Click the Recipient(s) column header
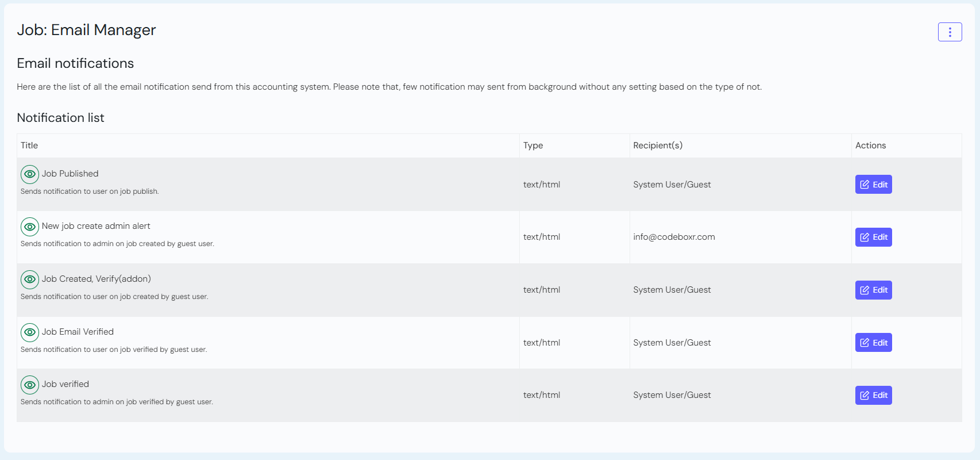The width and height of the screenshot is (980, 460). click(658, 145)
